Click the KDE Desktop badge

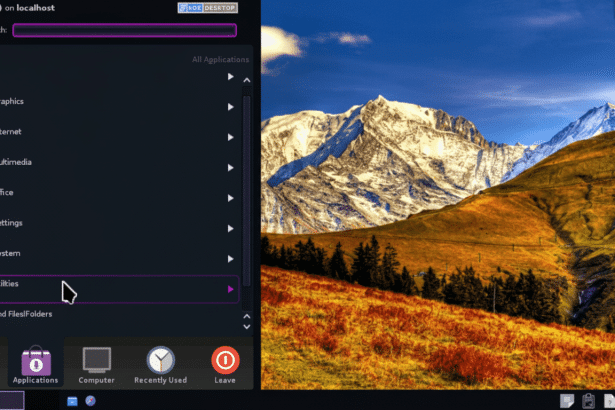[x=207, y=8]
